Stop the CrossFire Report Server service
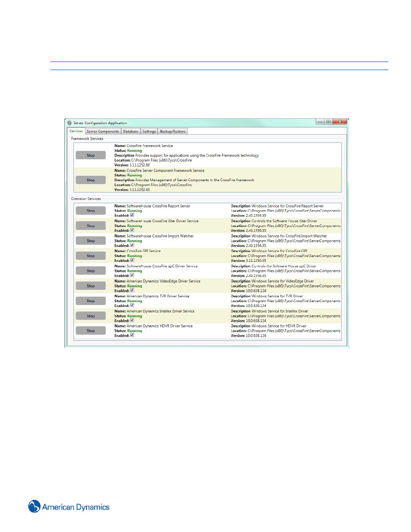The image size is (411, 532). pos(91,211)
